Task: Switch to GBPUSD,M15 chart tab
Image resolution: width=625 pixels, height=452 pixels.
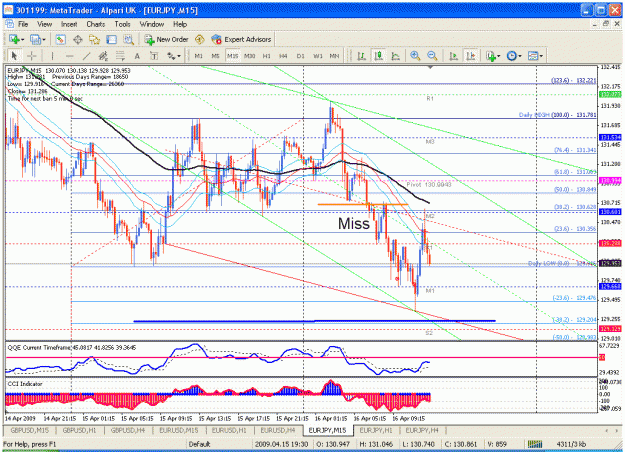Action: (29, 430)
